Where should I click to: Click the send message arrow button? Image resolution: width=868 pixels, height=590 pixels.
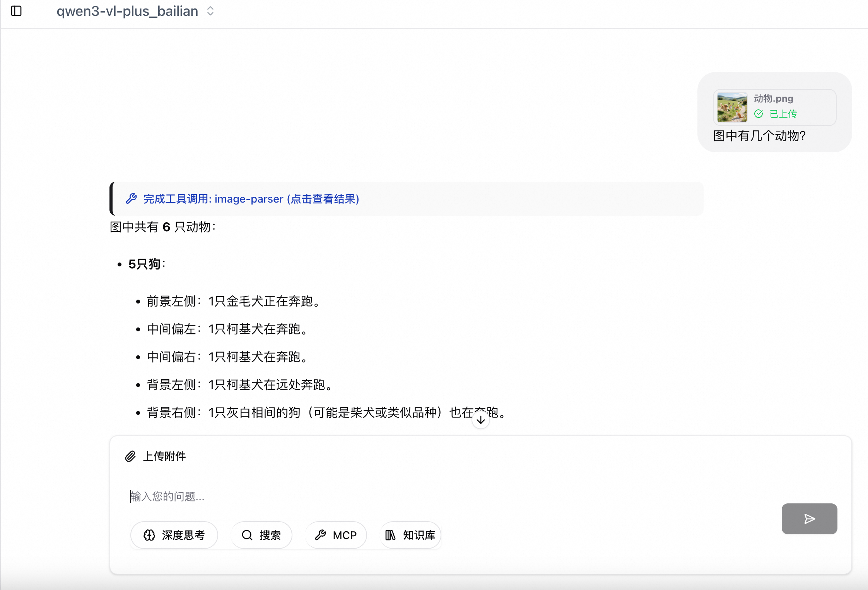click(809, 519)
